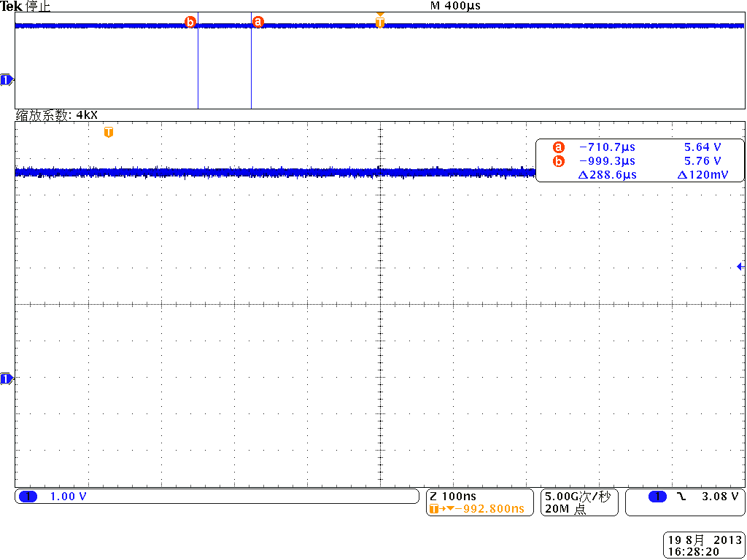Click the delta time Δ288.6µs readout
This screenshot has height=560, width=747.
[607, 175]
